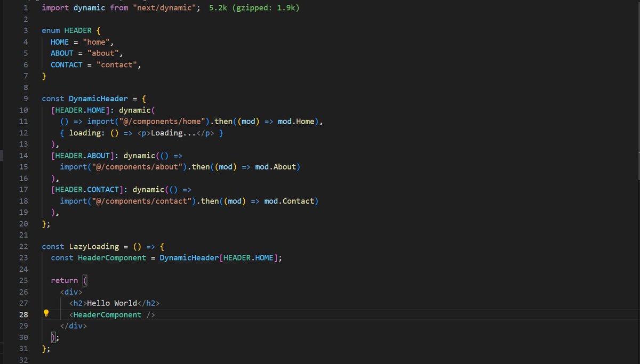Click the "home" string value
Image resolution: width=640 pixels, height=364 pixels.
(x=96, y=42)
